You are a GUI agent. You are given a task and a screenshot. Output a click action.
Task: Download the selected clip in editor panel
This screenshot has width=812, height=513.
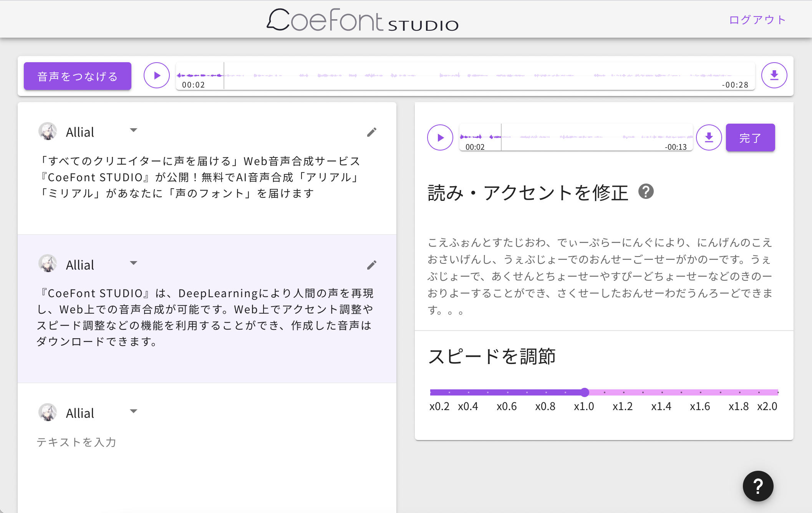pos(709,137)
